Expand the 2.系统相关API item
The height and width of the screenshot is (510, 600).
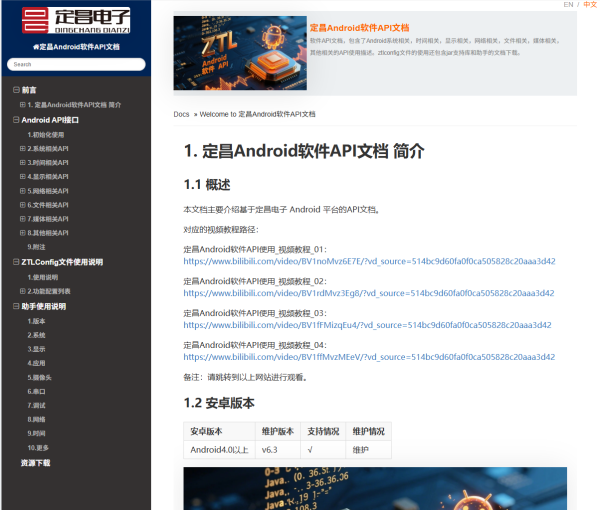[23, 148]
